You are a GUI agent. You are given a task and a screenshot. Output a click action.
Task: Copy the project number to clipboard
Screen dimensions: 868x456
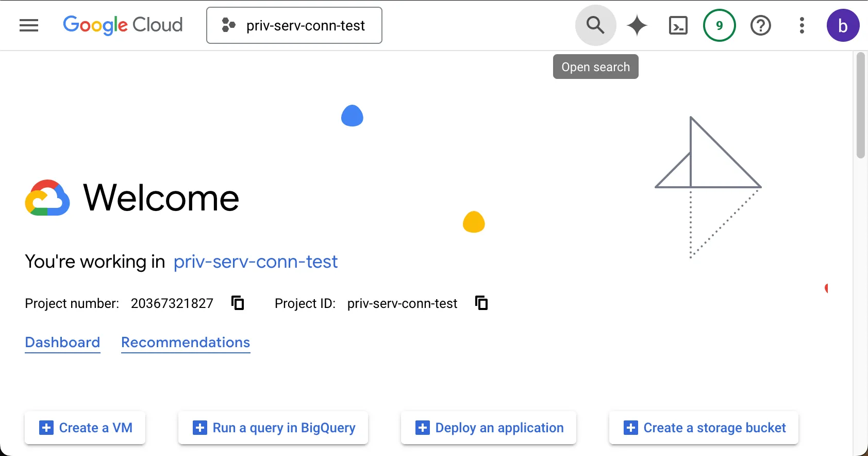(x=237, y=303)
